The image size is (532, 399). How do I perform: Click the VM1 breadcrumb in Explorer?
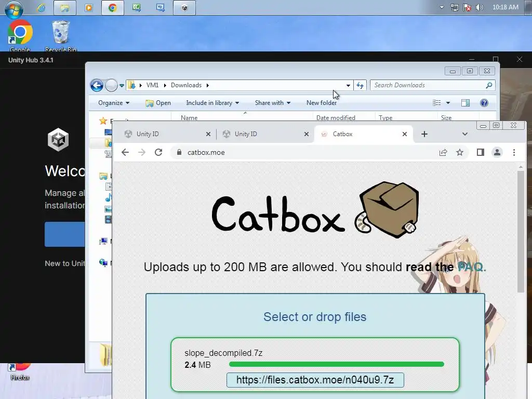click(152, 85)
